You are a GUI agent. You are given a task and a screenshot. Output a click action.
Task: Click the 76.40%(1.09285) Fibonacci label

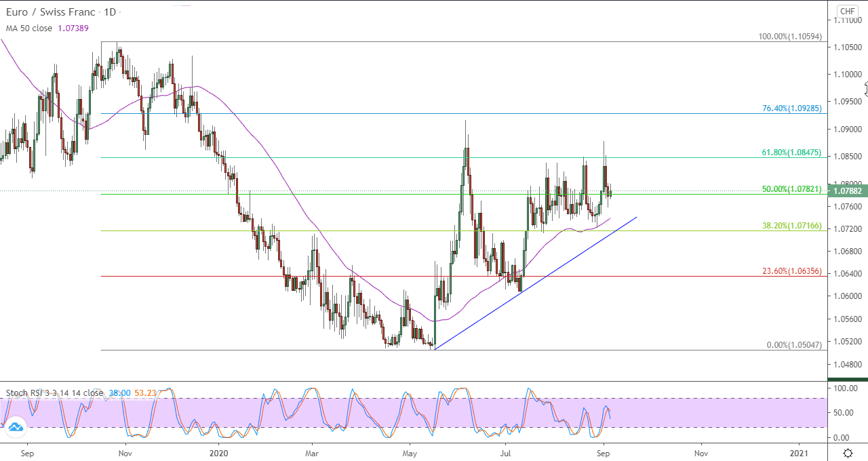[x=792, y=108]
